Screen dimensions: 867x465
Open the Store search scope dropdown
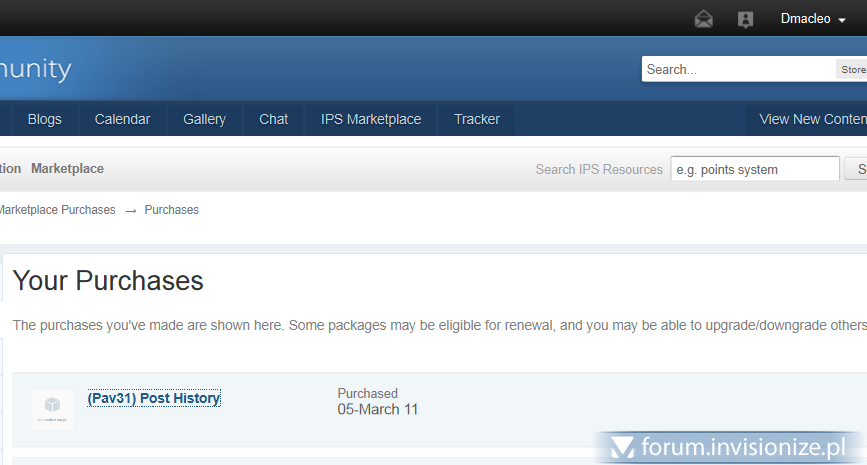click(851, 69)
